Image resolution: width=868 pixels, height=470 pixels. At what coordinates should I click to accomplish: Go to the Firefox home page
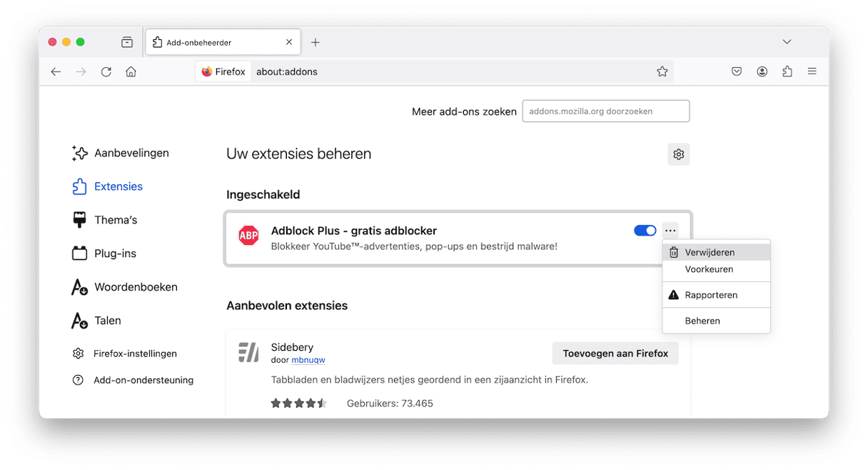pyautogui.click(x=131, y=71)
